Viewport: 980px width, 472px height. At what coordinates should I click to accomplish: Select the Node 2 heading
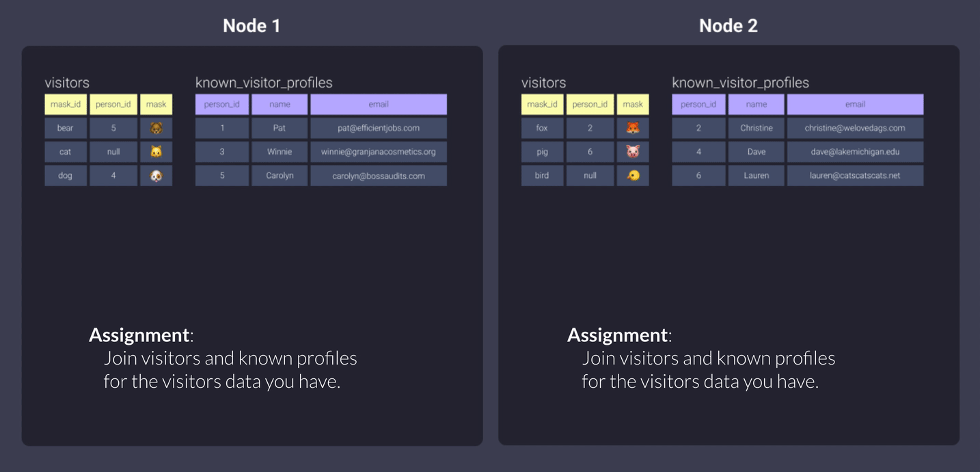[729, 26]
